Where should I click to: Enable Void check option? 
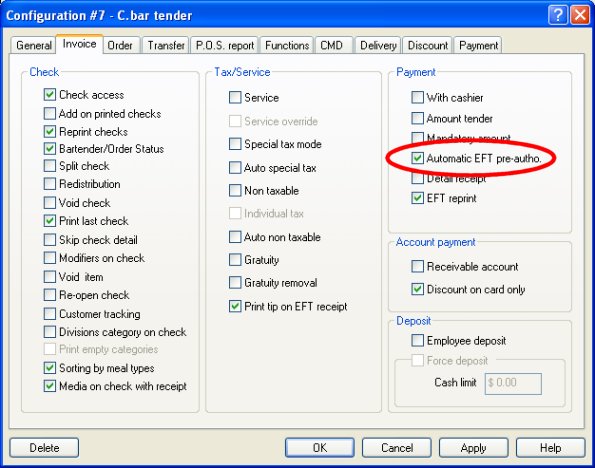(x=50, y=203)
